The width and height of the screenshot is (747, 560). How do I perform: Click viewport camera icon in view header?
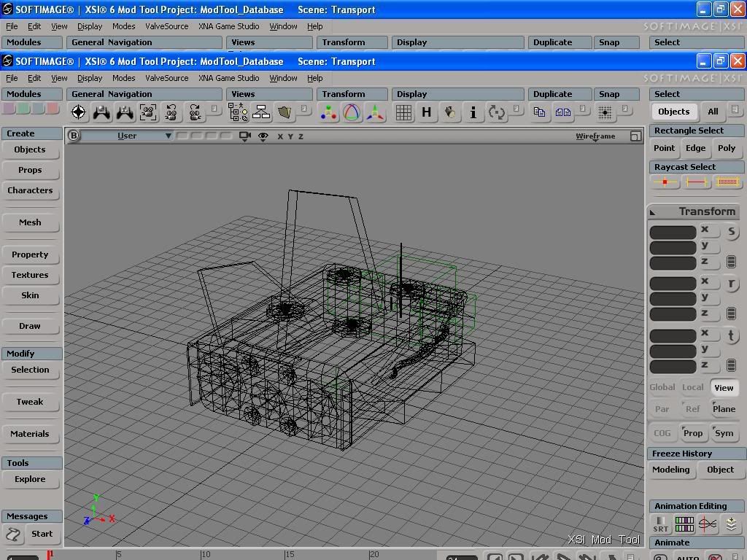[x=245, y=136]
